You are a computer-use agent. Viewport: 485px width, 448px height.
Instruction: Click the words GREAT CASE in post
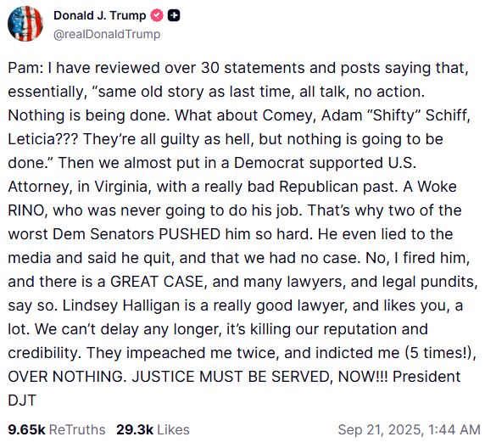tap(157, 282)
